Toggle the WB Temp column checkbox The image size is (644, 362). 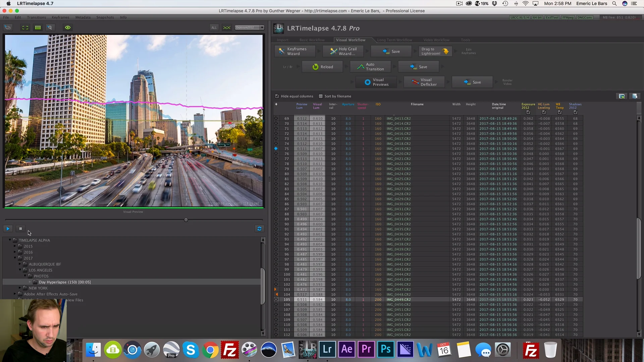click(x=559, y=112)
